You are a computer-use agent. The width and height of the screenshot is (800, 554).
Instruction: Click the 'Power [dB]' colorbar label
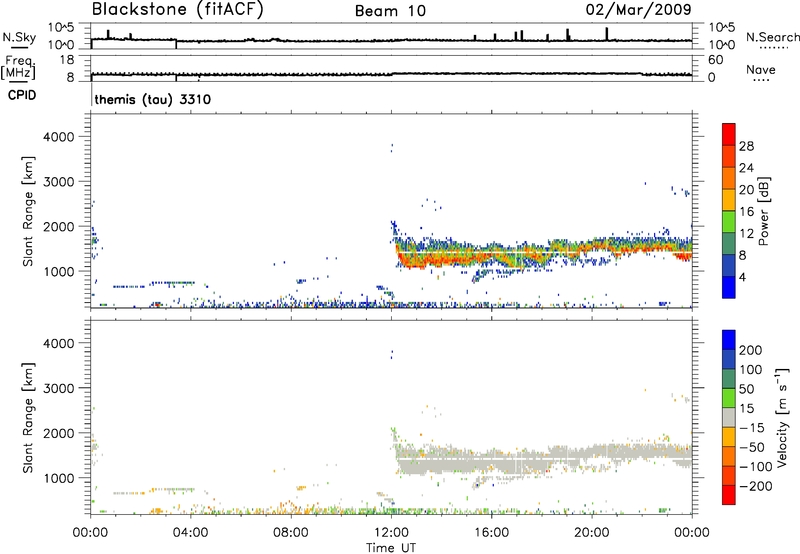pos(763,211)
